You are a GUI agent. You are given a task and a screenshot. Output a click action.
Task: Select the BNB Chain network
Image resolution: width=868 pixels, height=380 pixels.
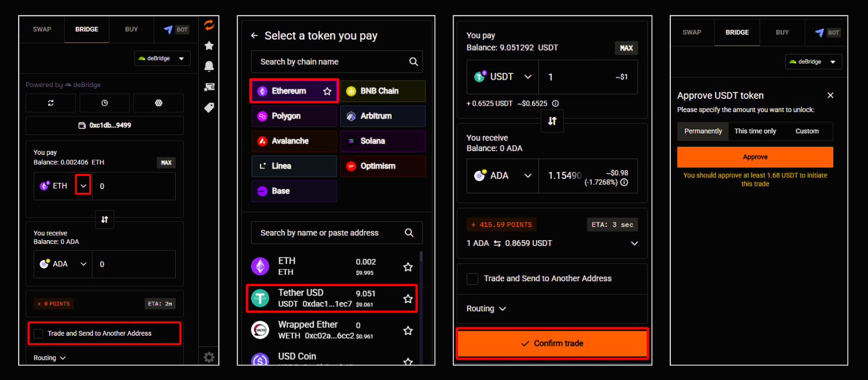pyautogui.click(x=382, y=91)
